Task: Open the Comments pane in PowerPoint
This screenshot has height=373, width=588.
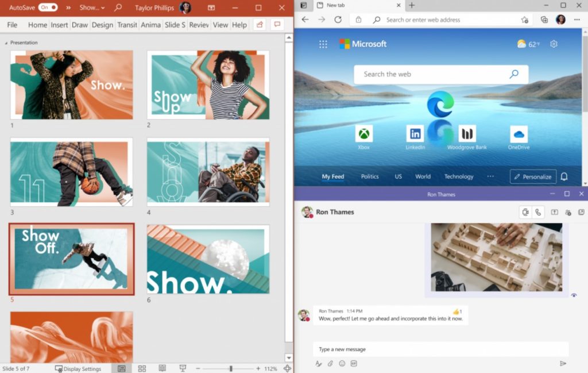Action: point(277,25)
